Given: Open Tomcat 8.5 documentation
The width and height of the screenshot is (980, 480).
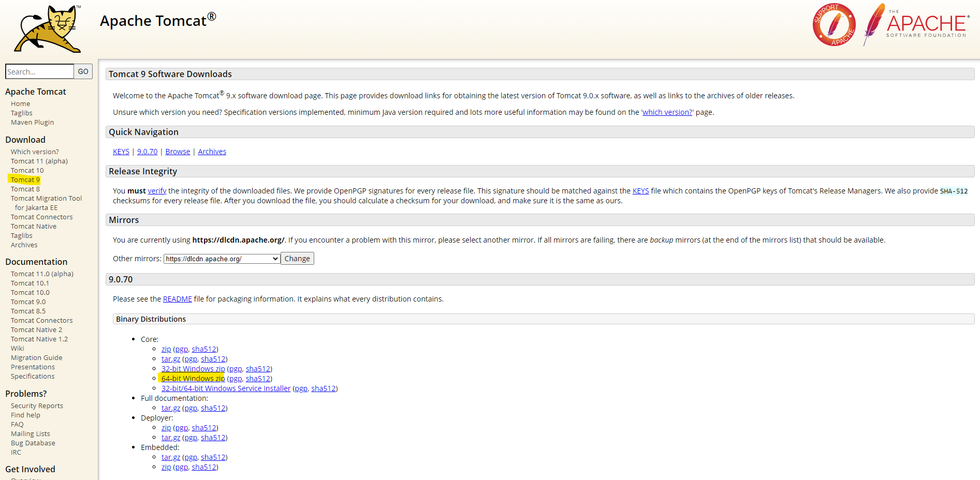Looking at the screenshot, I should (28, 311).
